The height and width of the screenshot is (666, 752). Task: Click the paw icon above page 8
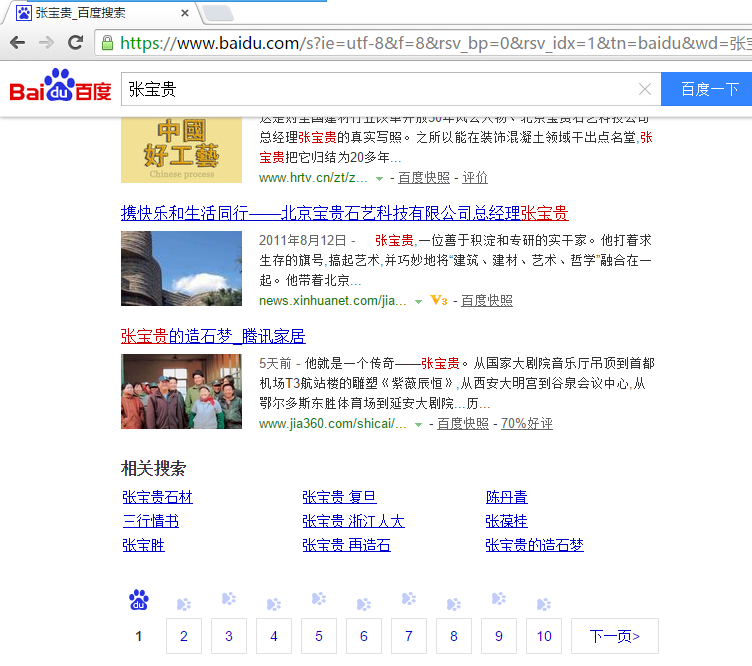click(454, 604)
